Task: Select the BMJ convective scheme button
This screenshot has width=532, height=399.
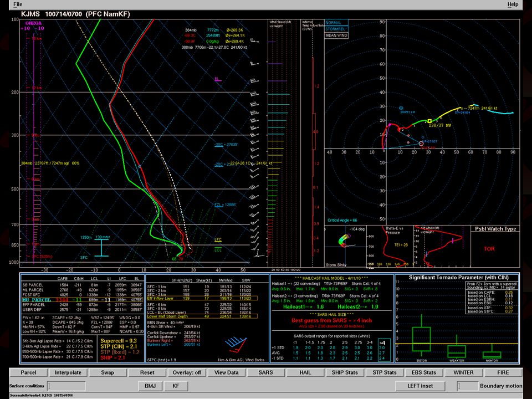Action: 150,386
